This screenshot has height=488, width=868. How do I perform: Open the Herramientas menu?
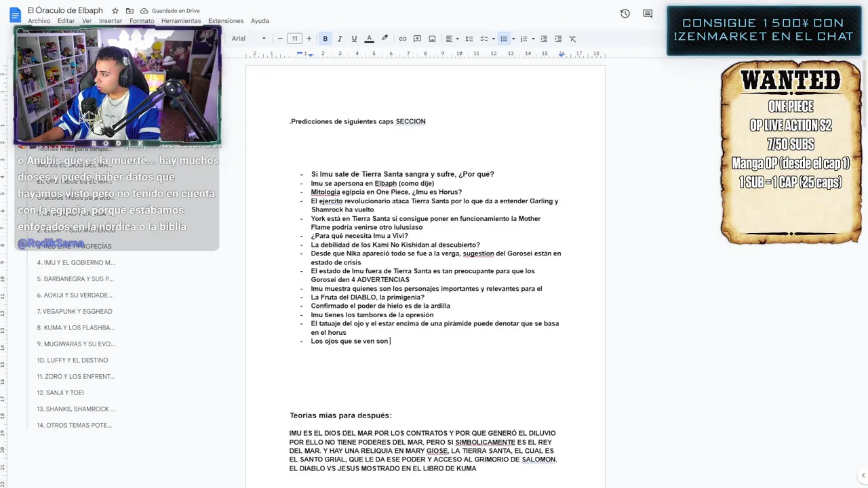click(181, 21)
